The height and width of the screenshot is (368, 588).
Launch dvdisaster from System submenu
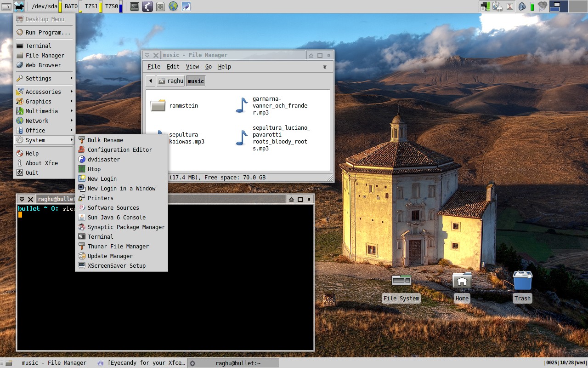[121, 160]
